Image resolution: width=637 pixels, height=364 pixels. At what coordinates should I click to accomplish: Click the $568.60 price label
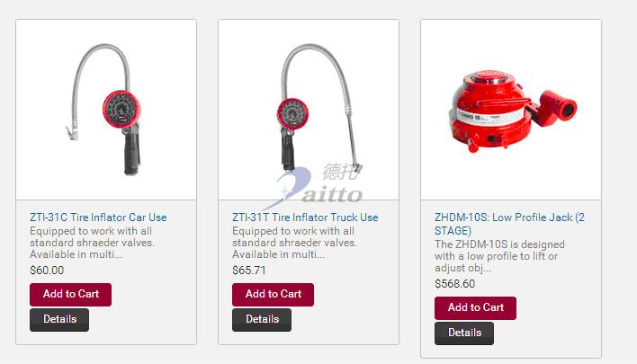[454, 284]
